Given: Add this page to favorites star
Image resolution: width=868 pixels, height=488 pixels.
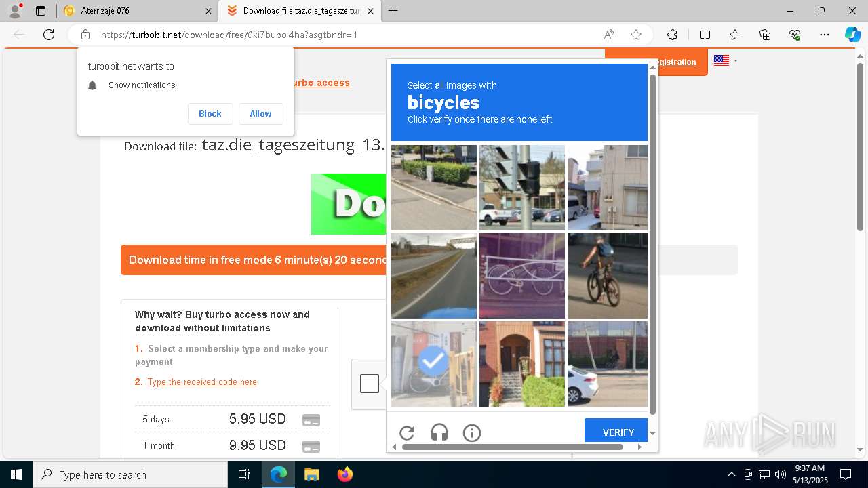Looking at the screenshot, I should (636, 35).
